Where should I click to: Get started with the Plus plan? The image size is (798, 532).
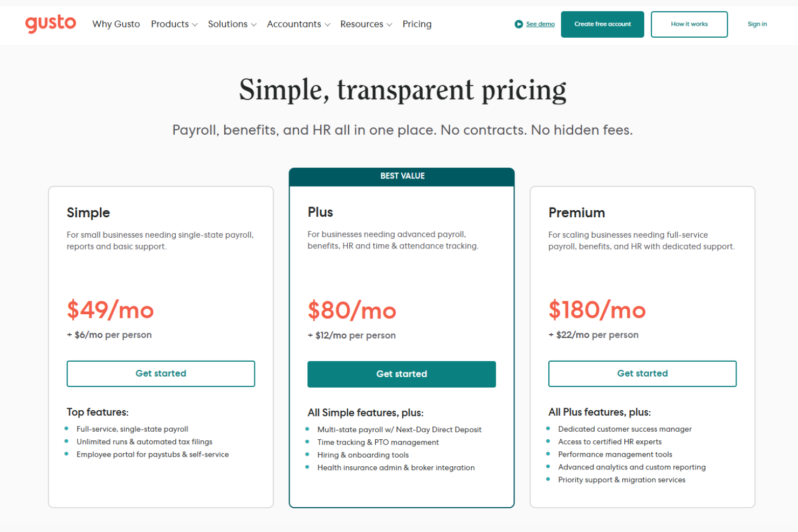(x=401, y=374)
